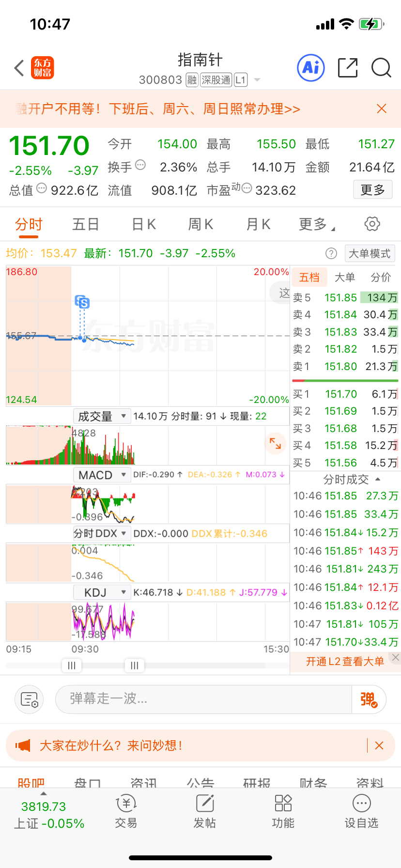The width and height of the screenshot is (401, 868).
Task: Tap the 买5 151.56 order row
Action: (345, 463)
